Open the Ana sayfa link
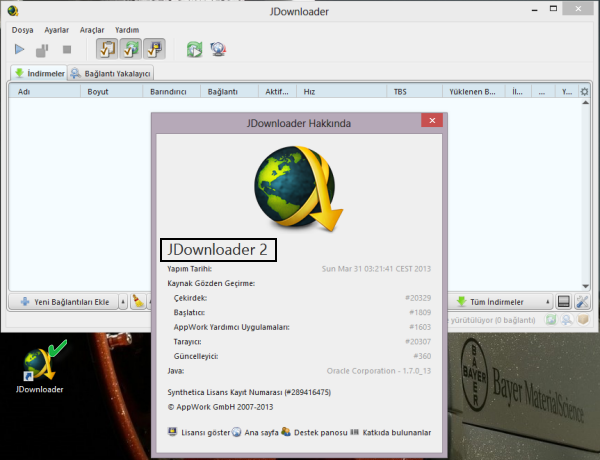 click(255, 432)
